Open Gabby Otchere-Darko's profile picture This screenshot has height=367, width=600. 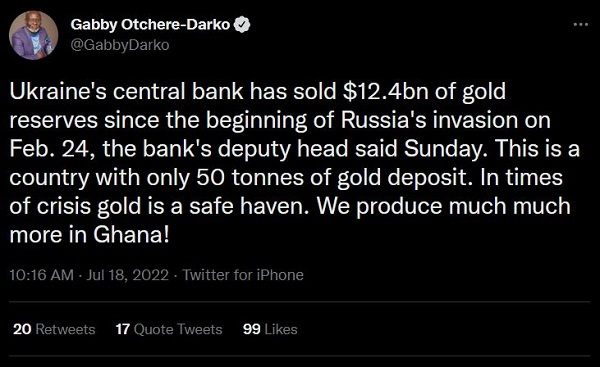click(33, 35)
